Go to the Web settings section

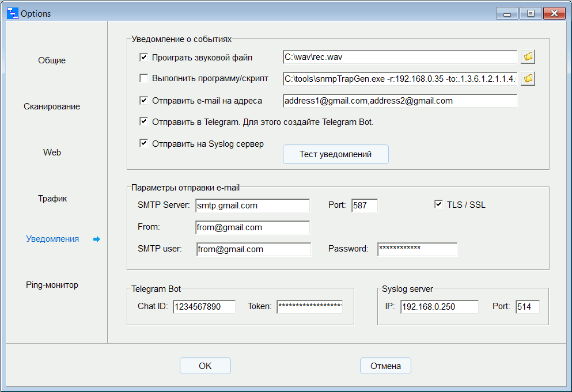52,153
